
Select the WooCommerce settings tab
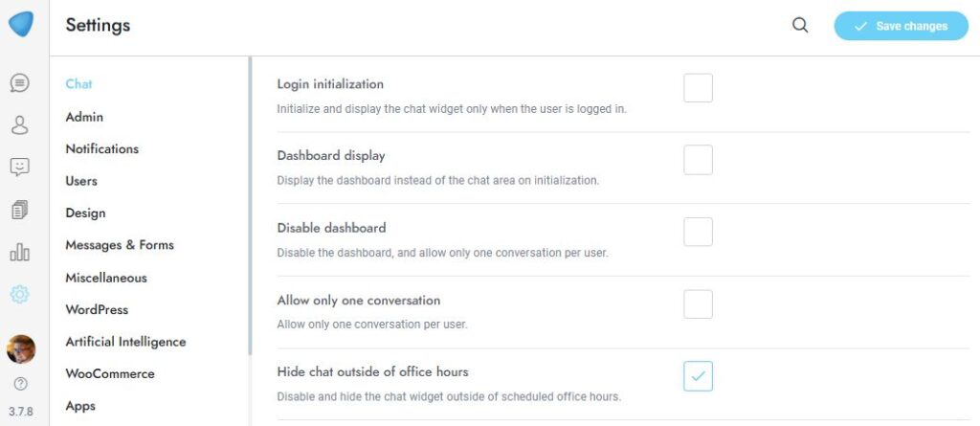point(109,373)
